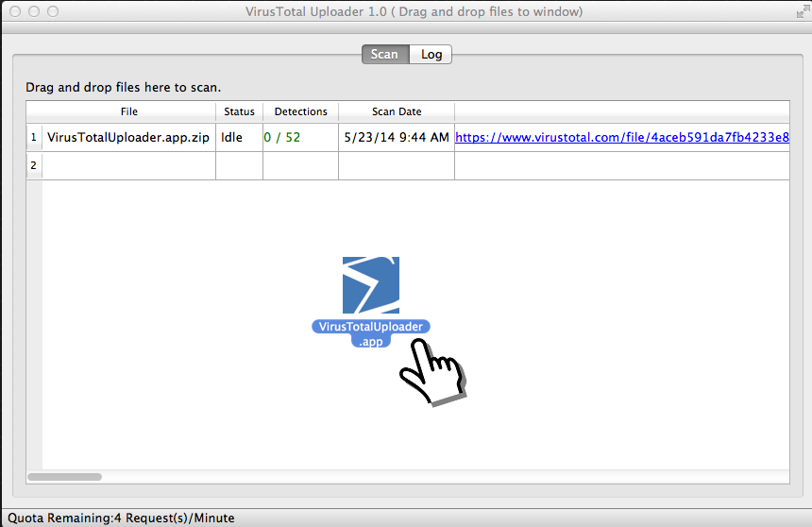Click the minimize window button
Screen dimensions: 812x527
point(34,11)
